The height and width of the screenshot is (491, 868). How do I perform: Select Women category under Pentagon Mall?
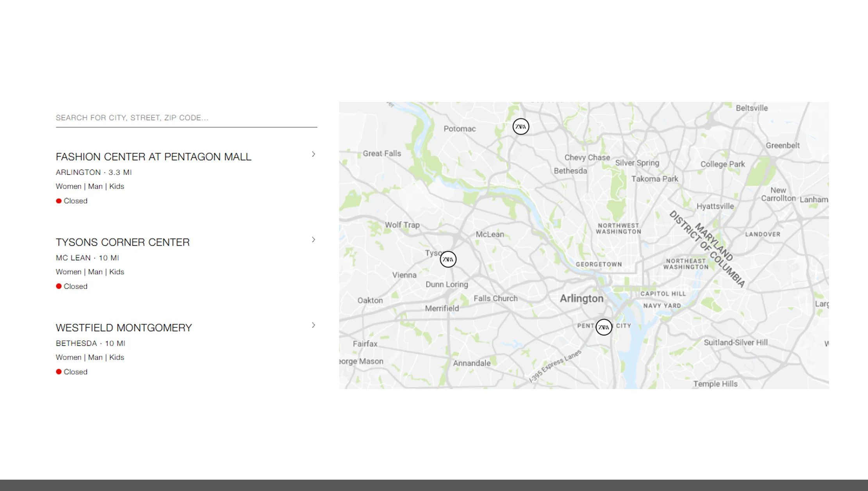pyautogui.click(x=69, y=186)
